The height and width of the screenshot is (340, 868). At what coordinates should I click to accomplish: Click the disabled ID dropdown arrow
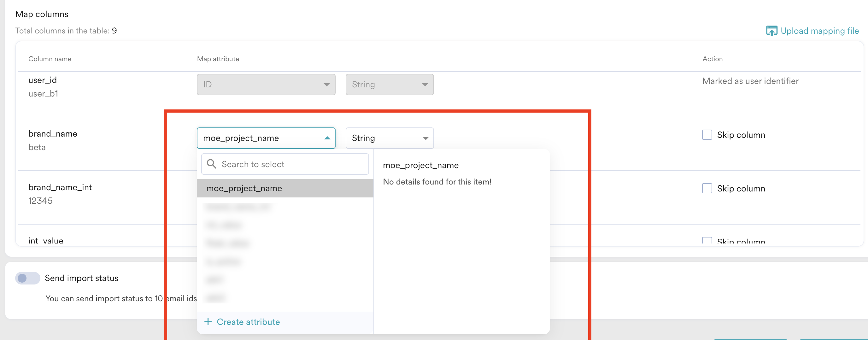326,85
